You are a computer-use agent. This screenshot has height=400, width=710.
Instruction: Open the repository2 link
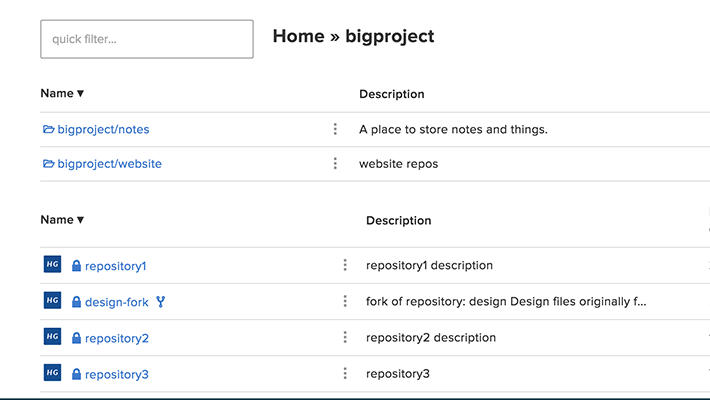[116, 338]
